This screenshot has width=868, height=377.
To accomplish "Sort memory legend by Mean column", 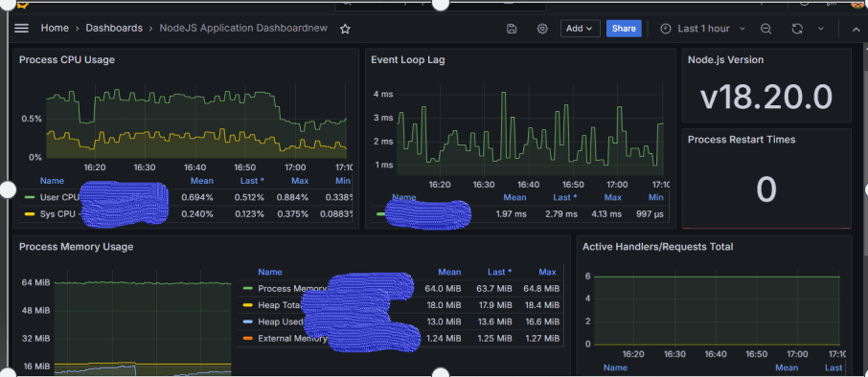I will point(449,272).
